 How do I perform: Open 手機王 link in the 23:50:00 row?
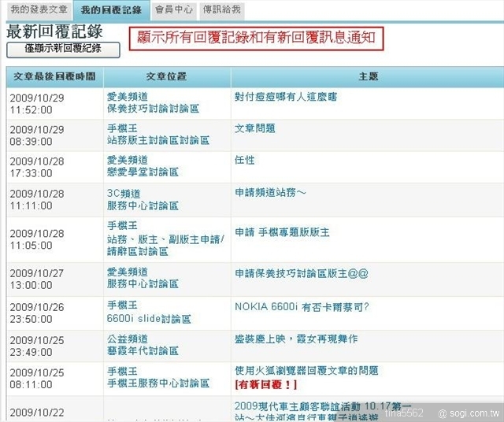[x=122, y=305]
